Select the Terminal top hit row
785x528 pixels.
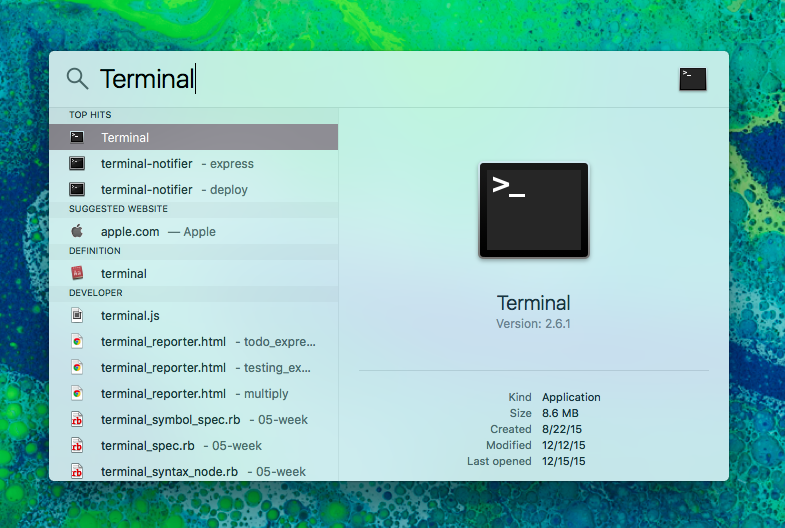pyautogui.click(x=193, y=137)
